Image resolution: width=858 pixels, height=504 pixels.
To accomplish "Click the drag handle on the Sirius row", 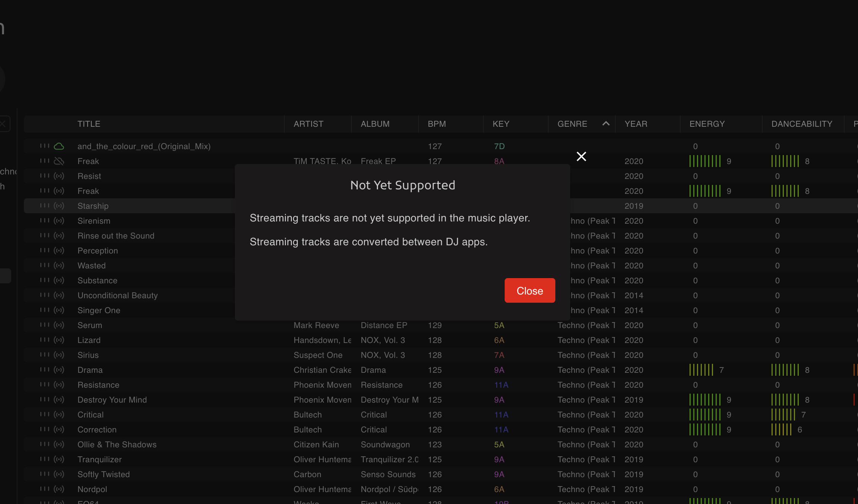I will point(44,355).
